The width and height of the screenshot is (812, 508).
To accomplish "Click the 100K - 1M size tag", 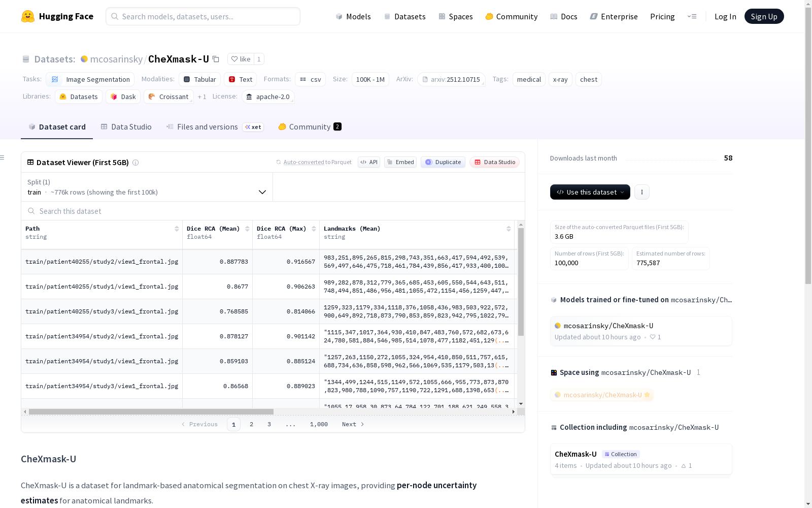I will click(x=370, y=79).
